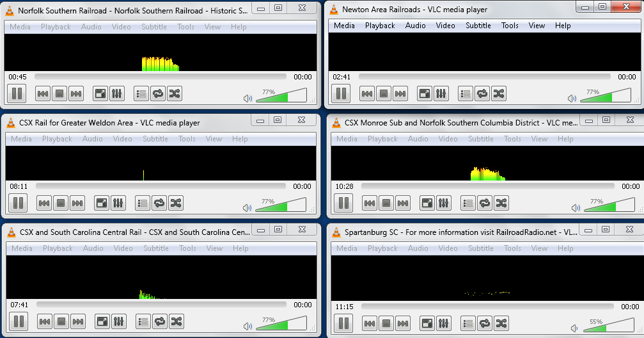Show playlist in CSX Rail Greater Weldon window
644x338 pixels.
point(143,203)
